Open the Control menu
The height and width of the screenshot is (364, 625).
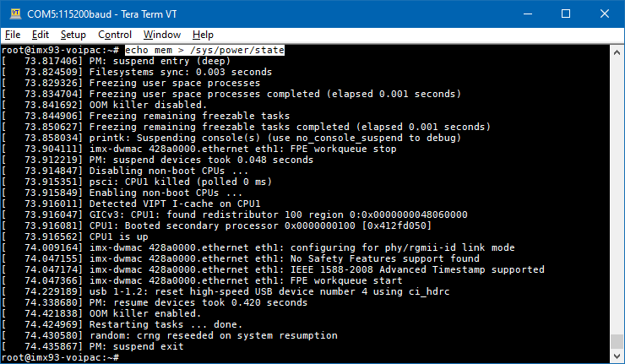point(115,35)
